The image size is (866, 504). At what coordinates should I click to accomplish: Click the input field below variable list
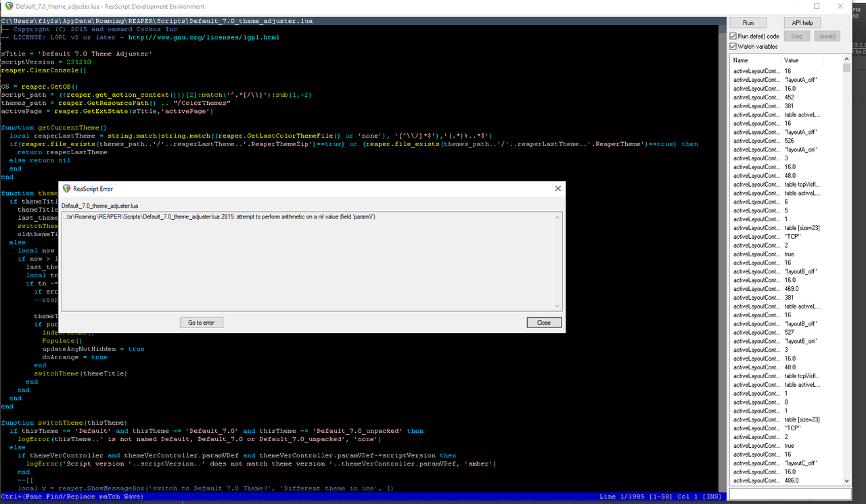(x=790, y=495)
